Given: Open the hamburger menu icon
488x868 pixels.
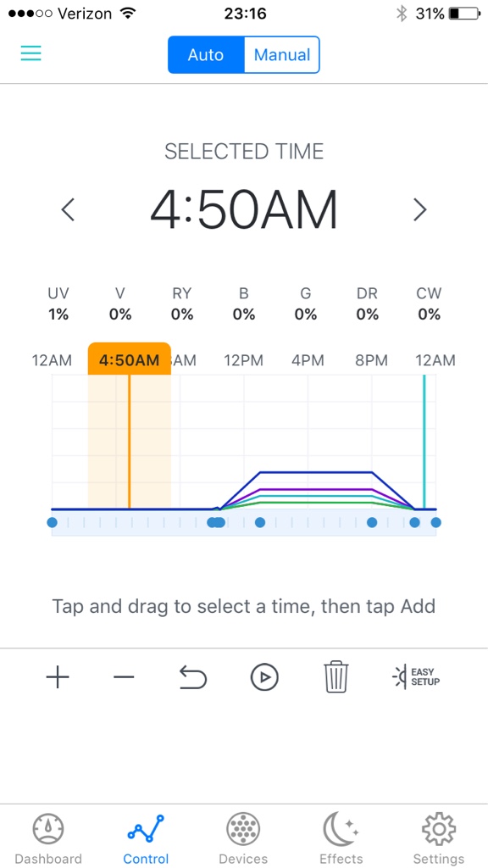Looking at the screenshot, I should pos(31,53).
